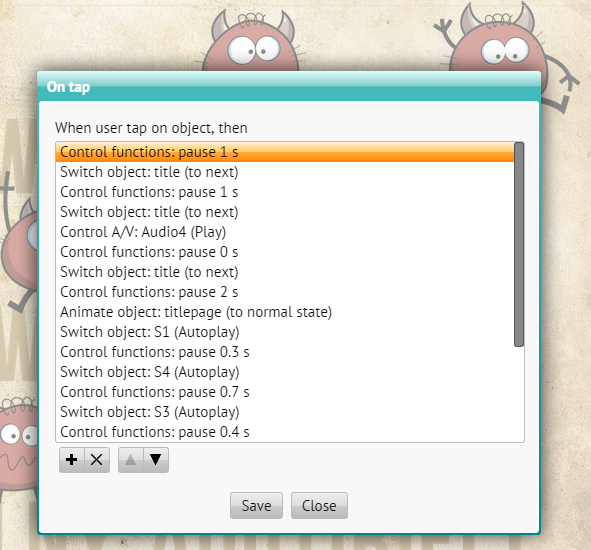Select first 'Switch object: title (to next)' entry
Screen dimensions: 591x550
[x=285, y=172]
